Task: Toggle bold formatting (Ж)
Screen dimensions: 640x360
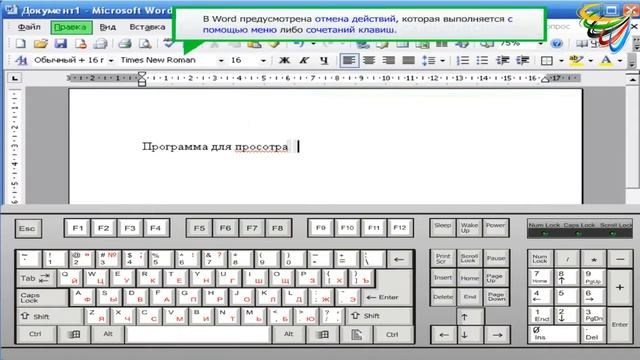Action: click(284, 60)
